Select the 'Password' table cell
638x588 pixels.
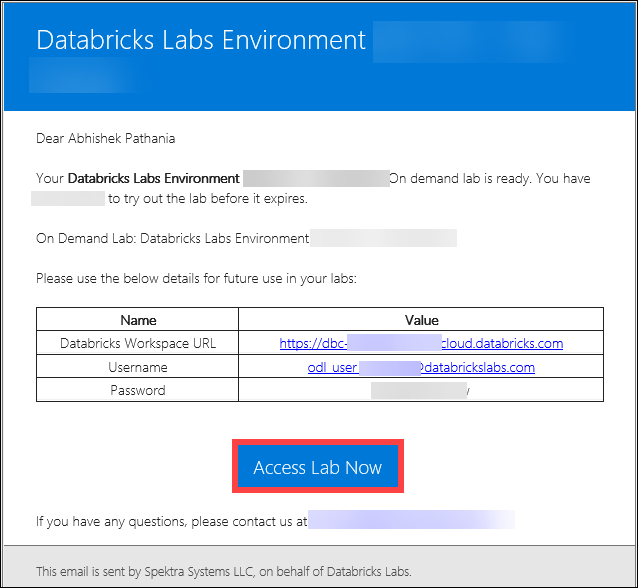pos(138,390)
